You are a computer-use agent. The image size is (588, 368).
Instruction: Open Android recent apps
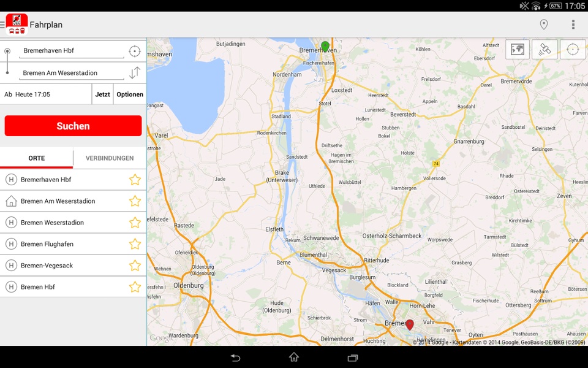click(x=353, y=358)
